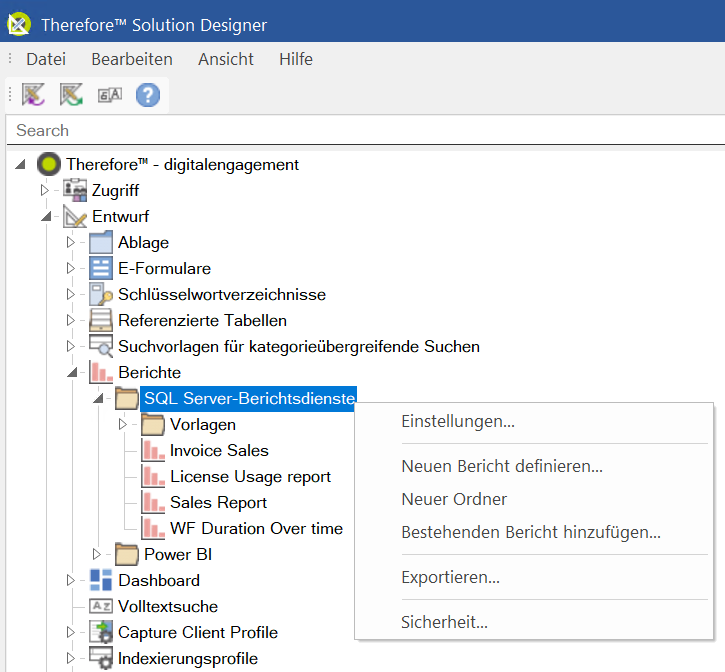Open the Datei menu

click(46, 59)
